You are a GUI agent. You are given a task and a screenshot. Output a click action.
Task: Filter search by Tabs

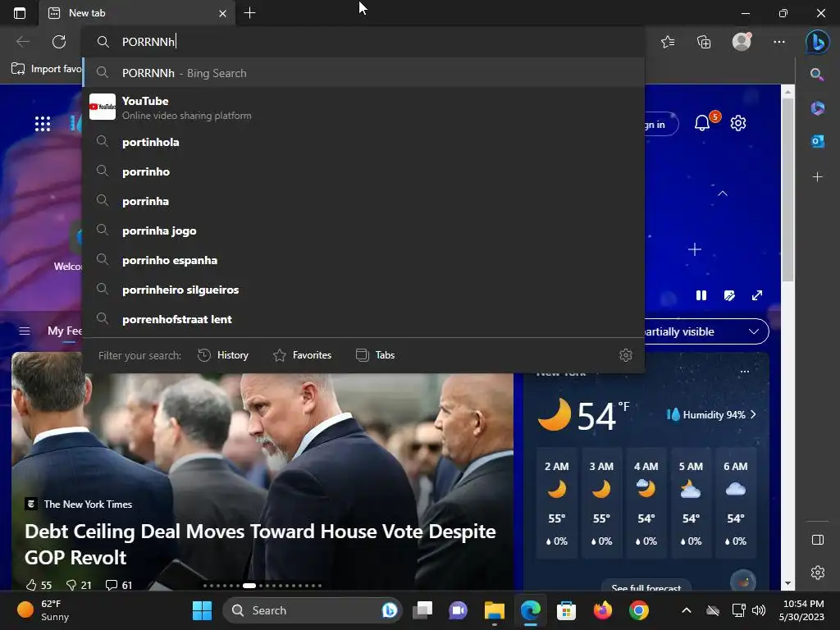pyautogui.click(x=375, y=355)
